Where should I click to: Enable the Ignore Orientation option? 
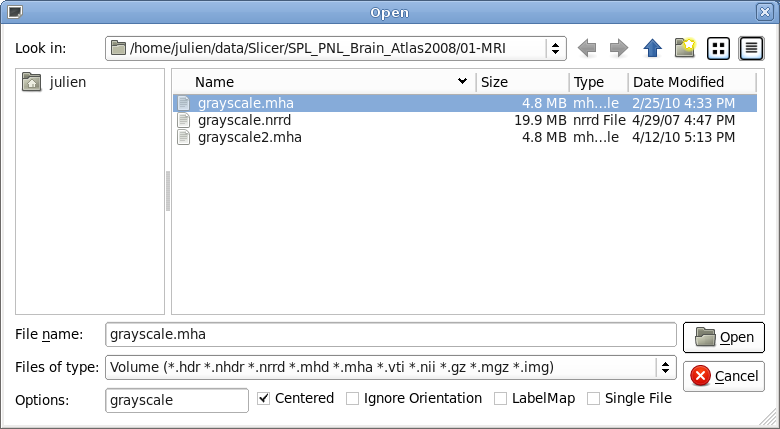click(x=352, y=398)
